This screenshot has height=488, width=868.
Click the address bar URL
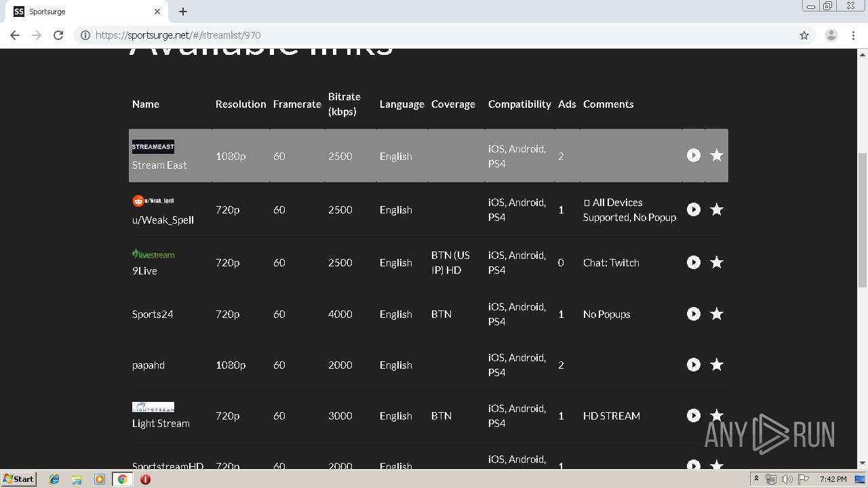pyautogui.click(x=178, y=35)
